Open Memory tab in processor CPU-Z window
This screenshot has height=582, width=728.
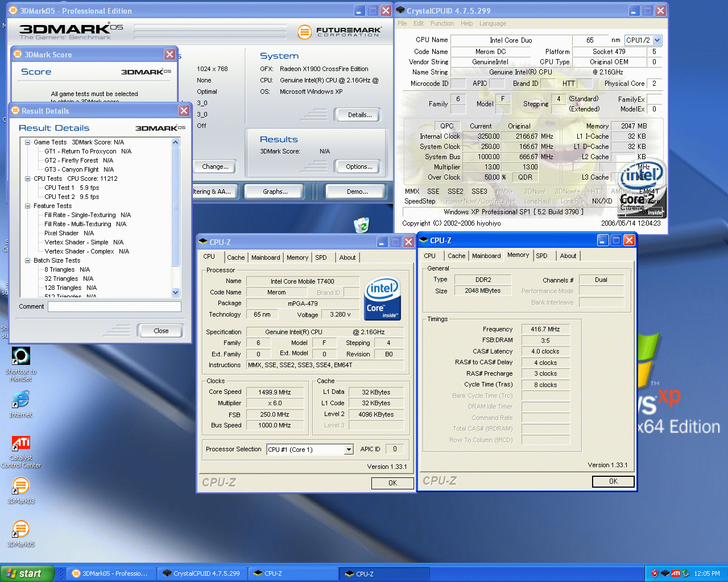[x=297, y=257]
